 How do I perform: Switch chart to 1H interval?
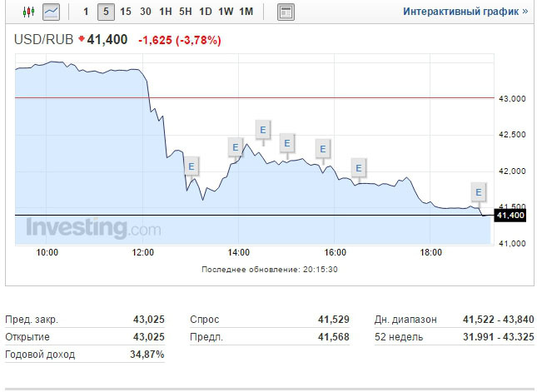[x=166, y=12]
